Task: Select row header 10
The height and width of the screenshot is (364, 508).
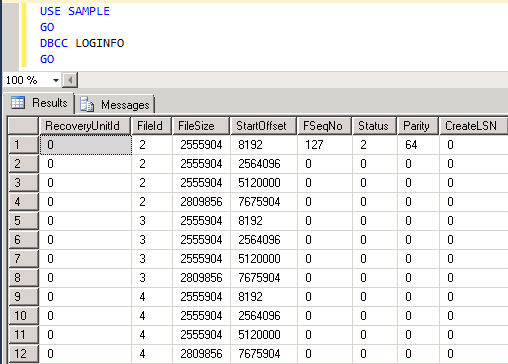Action: pos(23,316)
